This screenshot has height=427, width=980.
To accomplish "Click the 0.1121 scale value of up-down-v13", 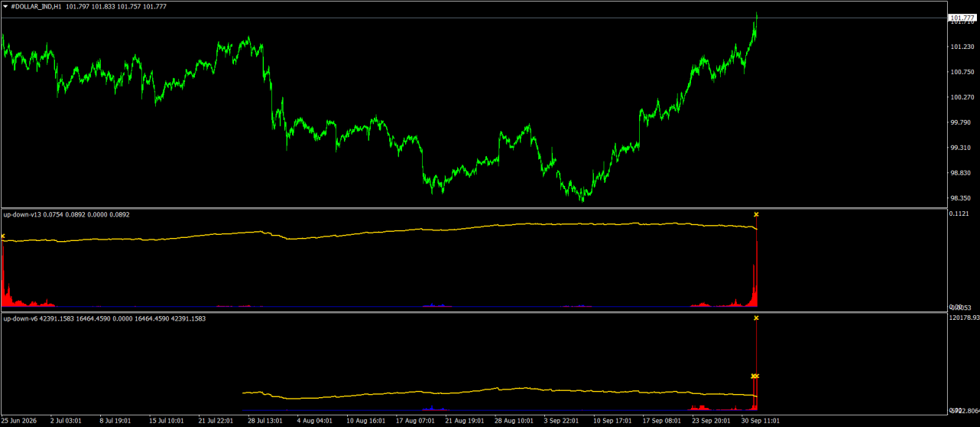I will point(959,214).
